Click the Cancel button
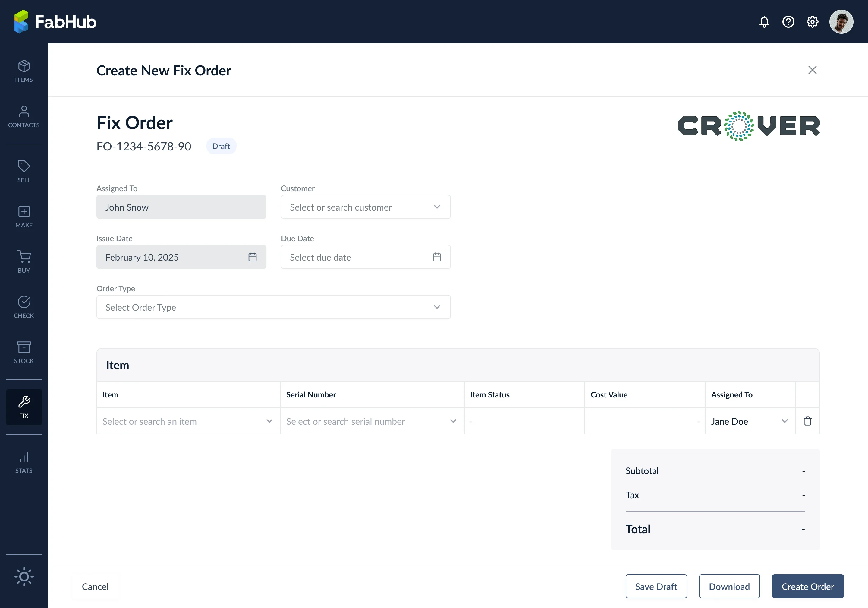The height and width of the screenshot is (608, 868). [x=95, y=586]
